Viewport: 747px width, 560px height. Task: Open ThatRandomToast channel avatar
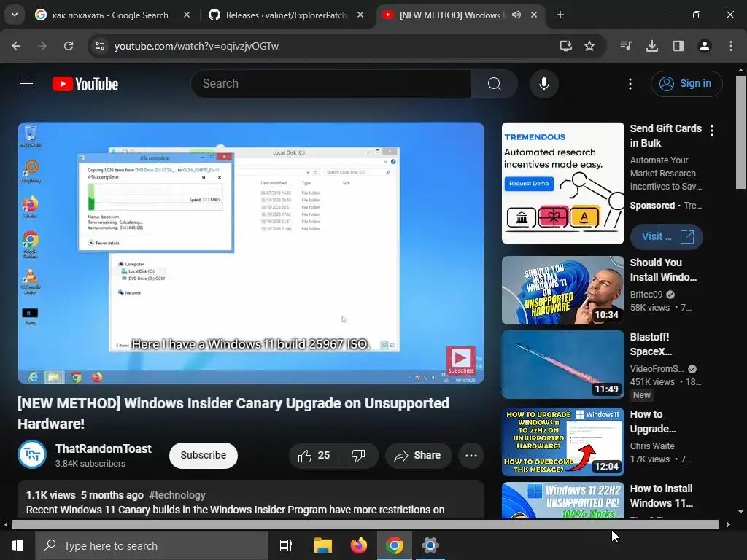pos(32,455)
